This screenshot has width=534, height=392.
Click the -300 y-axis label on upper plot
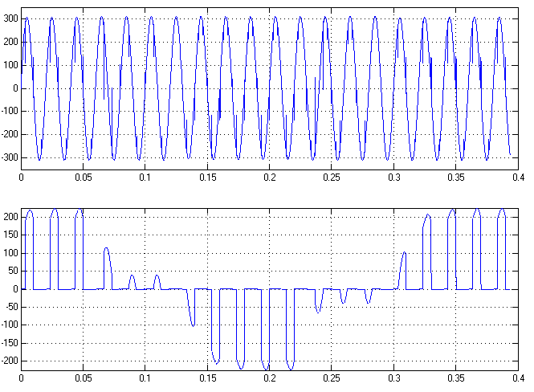(x=10, y=157)
